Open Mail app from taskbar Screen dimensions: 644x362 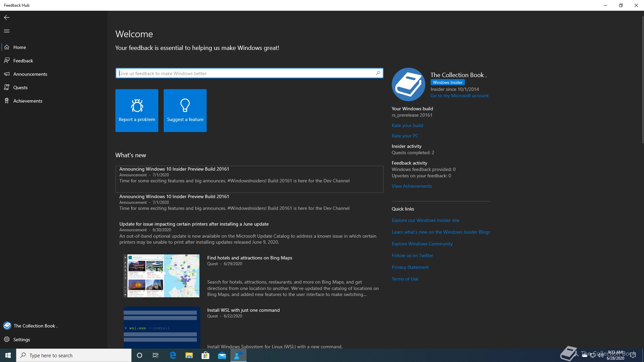222,355
